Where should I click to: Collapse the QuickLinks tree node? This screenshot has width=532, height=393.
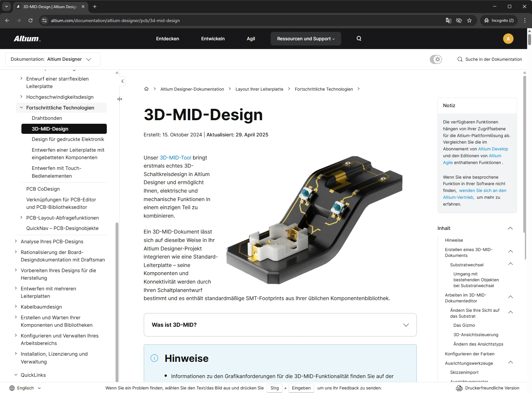click(x=16, y=375)
